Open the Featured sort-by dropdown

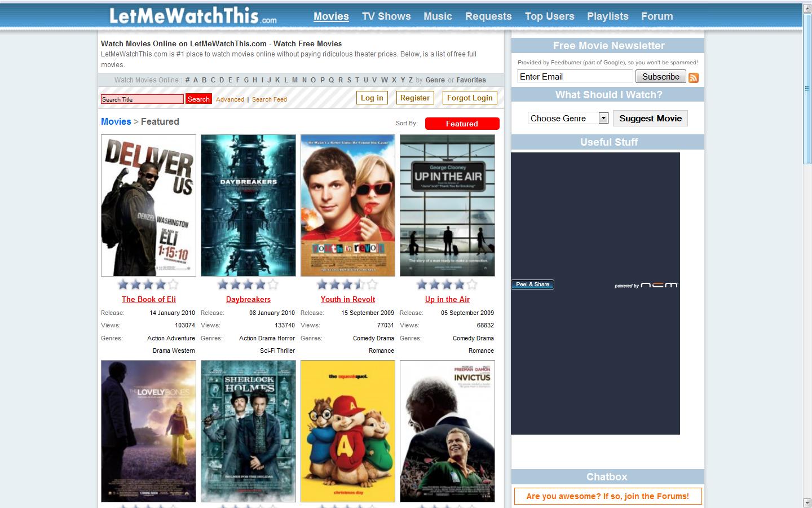(x=462, y=124)
